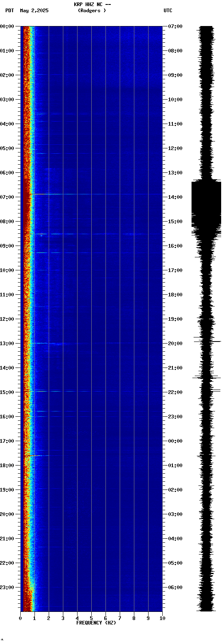Click the UTC timezone header
The width and height of the screenshot is (224, 644).
[168, 11]
